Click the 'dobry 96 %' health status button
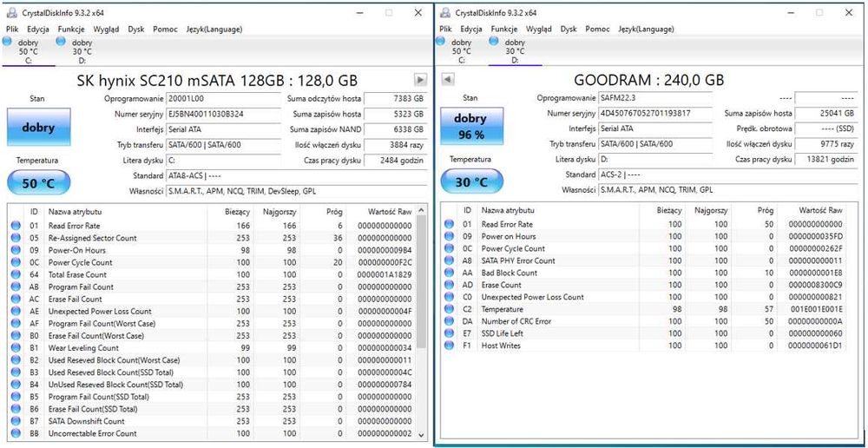 coord(471,128)
